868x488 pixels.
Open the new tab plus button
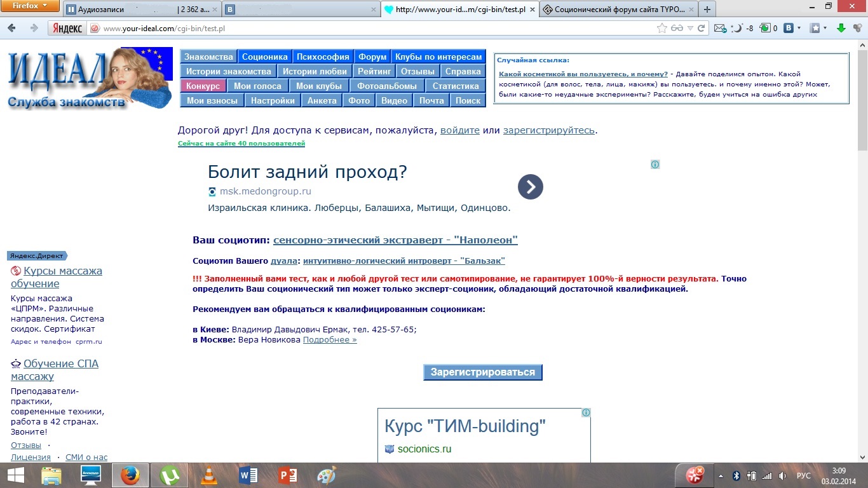pyautogui.click(x=707, y=10)
